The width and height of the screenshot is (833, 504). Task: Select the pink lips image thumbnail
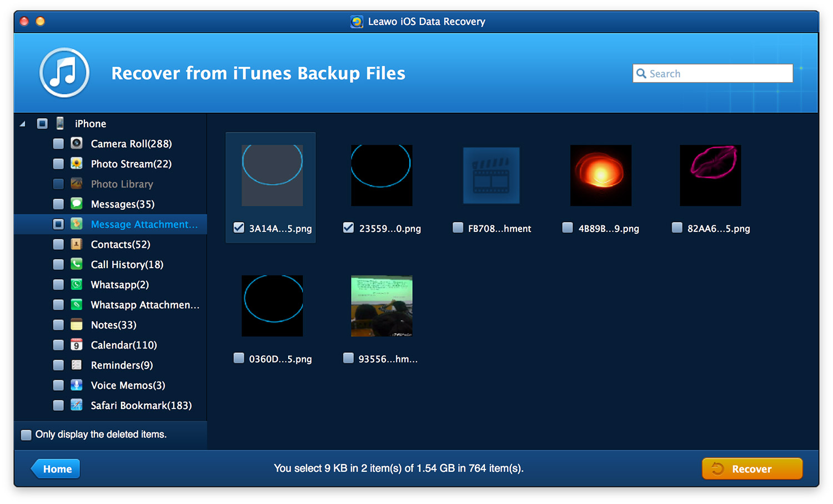(710, 175)
